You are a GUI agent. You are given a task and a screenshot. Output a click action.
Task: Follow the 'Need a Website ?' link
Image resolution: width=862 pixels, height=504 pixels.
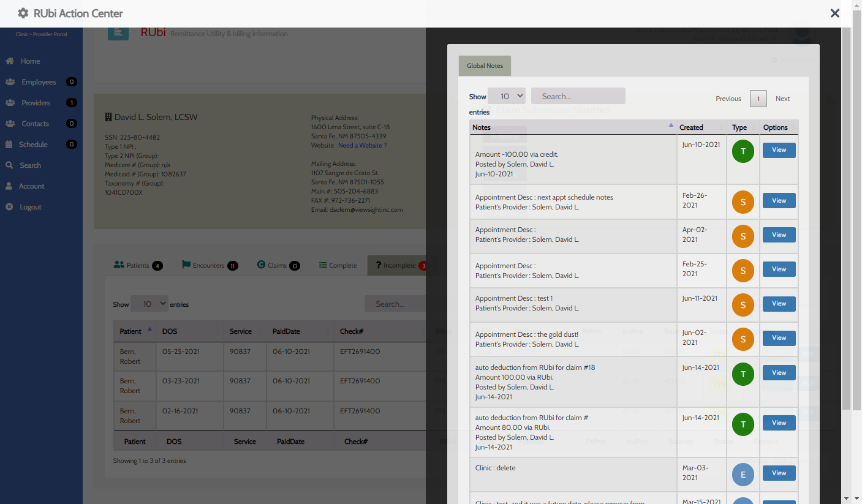coord(362,145)
